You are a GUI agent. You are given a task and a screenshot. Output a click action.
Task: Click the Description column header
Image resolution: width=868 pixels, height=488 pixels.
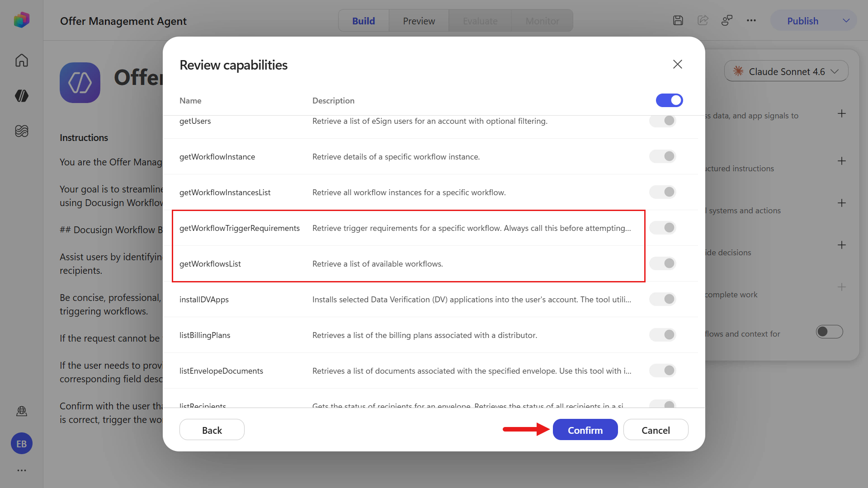coord(333,101)
